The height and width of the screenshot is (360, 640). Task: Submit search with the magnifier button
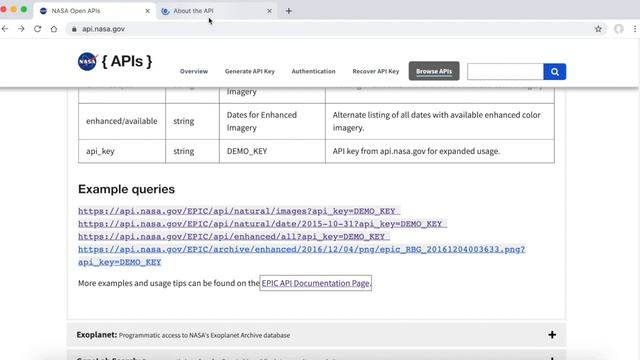point(555,72)
